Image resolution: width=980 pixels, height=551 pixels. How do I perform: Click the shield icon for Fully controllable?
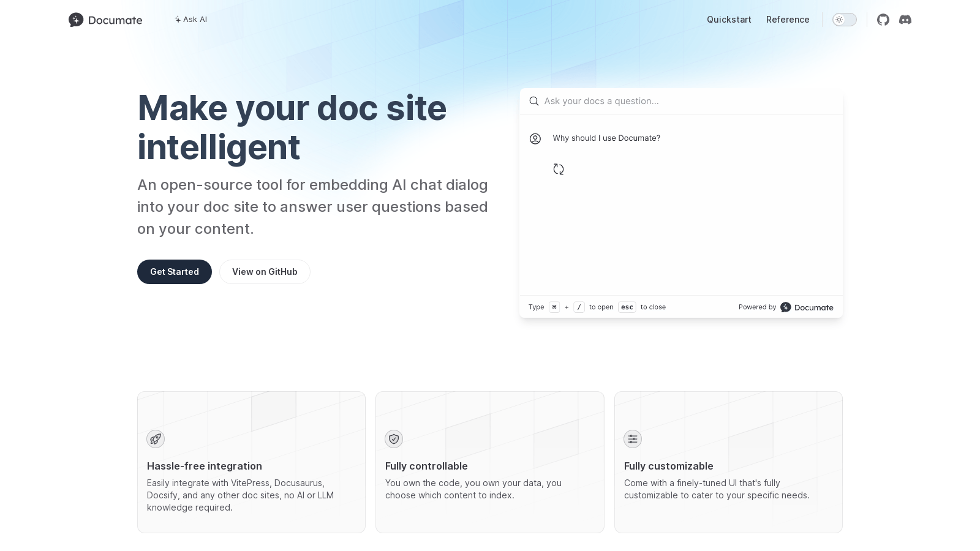(394, 439)
